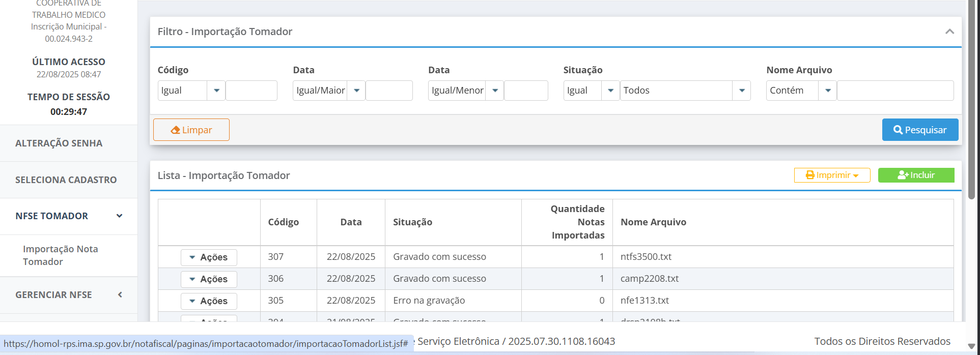This screenshot has width=980, height=355.
Task: Open the Igual/Maior date operator dropdown
Action: click(x=356, y=91)
